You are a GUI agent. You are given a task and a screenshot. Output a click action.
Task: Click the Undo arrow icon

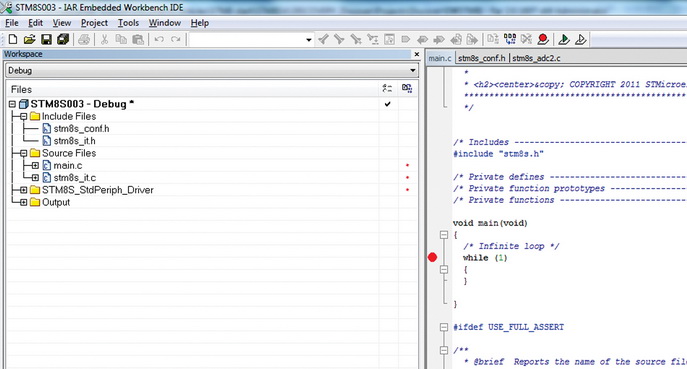pyautogui.click(x=159, y=39)
